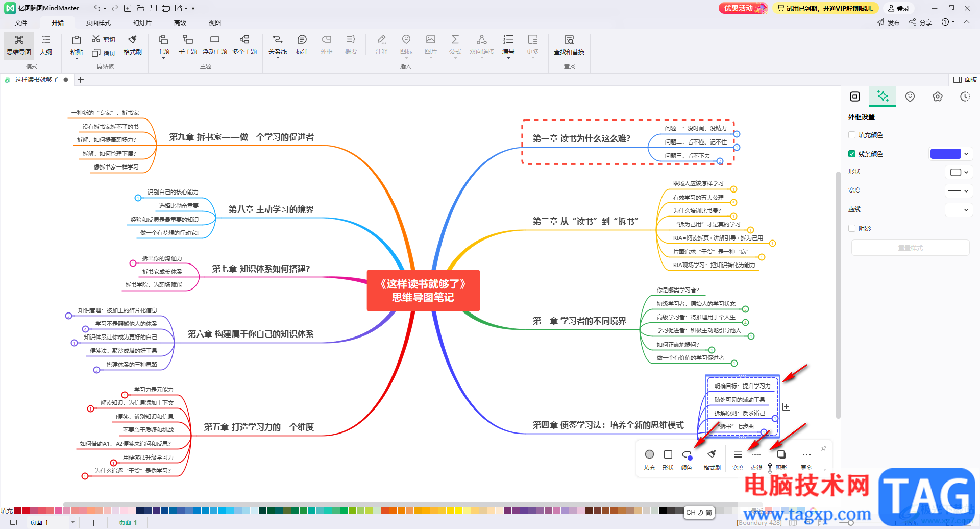Switch to the 页面样式 tab
The height and width of the screenshot is (529, 980).
point(99,23)
